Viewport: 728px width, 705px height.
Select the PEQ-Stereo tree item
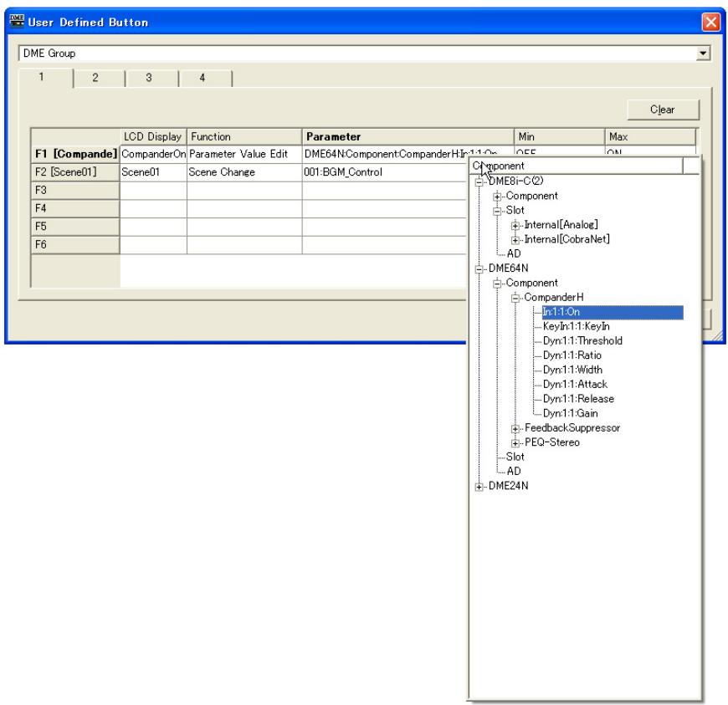[x=552, y=442]
